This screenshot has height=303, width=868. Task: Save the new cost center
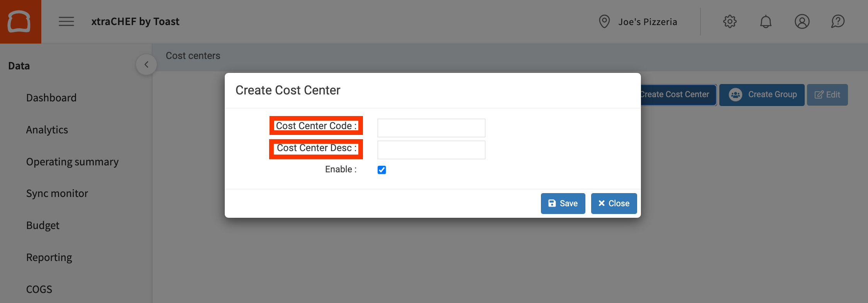563,204
